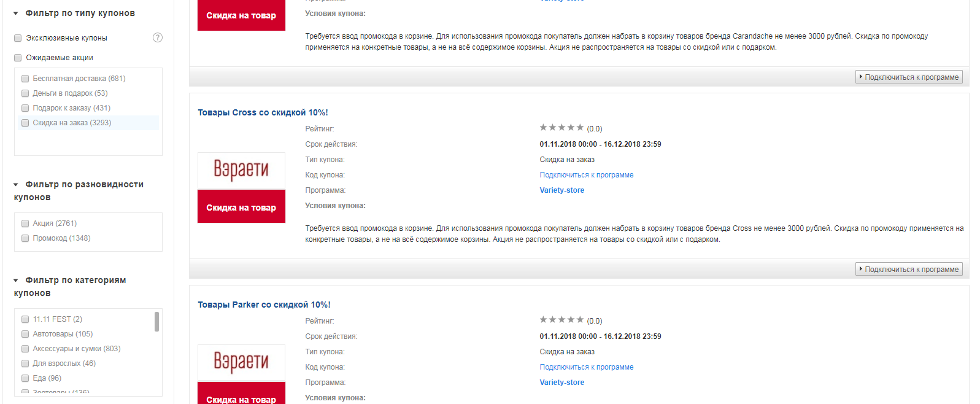Click Подключиться к программе button under Cross coupon

click(909, 269)
